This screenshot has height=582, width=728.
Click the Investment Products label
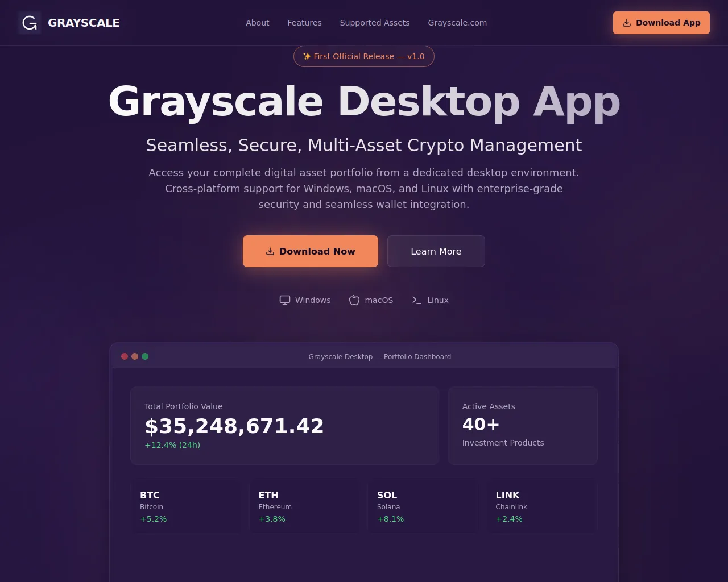point(503,443)
